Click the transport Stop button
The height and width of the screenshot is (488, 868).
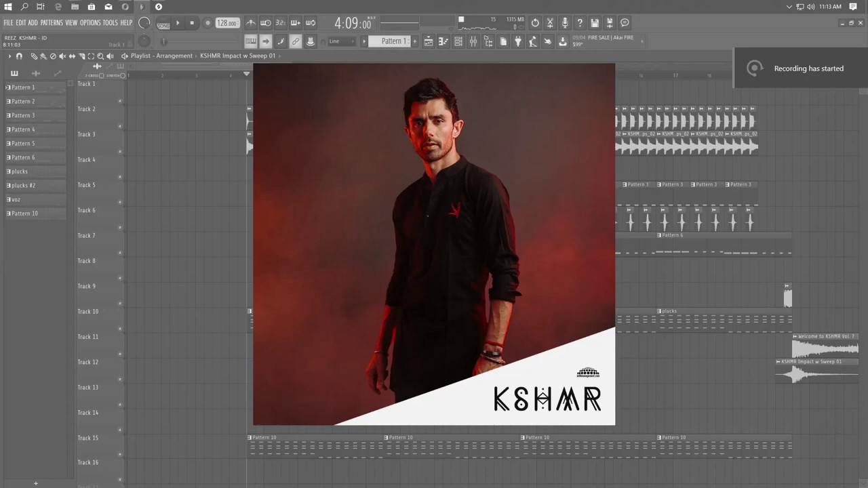(x=192, y=23)
